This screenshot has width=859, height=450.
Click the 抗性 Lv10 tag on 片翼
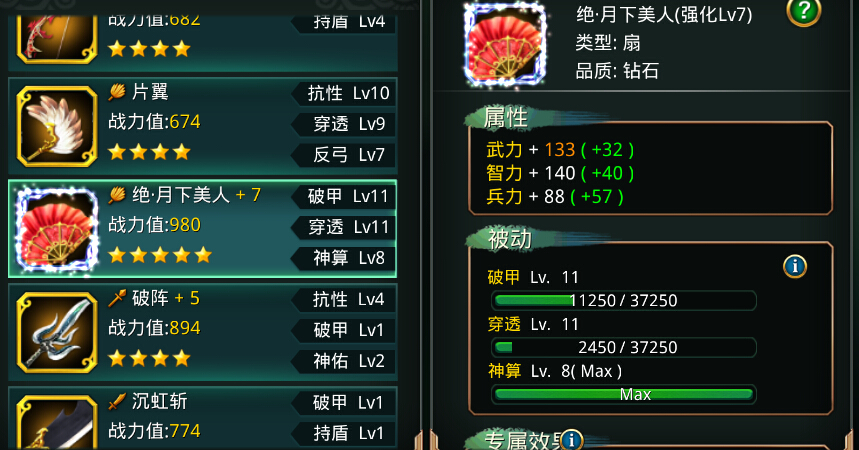(x=345, y=93)
